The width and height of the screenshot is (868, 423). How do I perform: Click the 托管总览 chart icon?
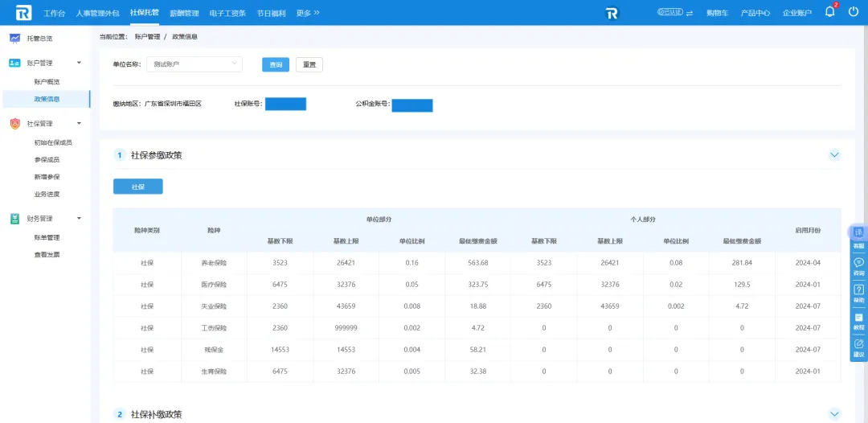(x=15, y=39)
